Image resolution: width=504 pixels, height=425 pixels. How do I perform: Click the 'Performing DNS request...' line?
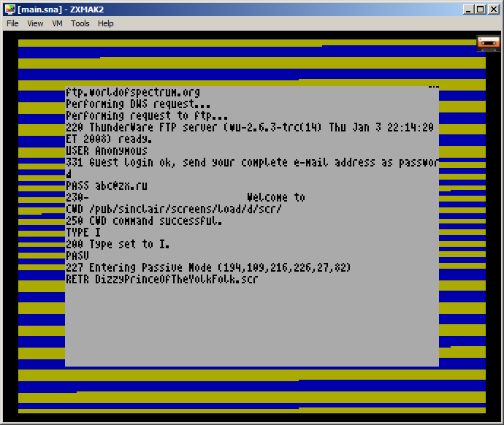(x=129, y=104)
